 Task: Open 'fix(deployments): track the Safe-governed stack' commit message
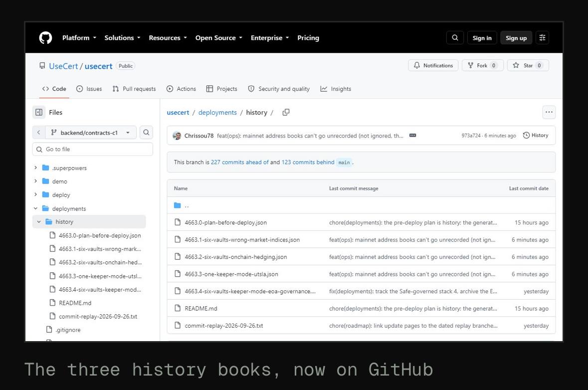pyautogui.click(x=413, y=291)
